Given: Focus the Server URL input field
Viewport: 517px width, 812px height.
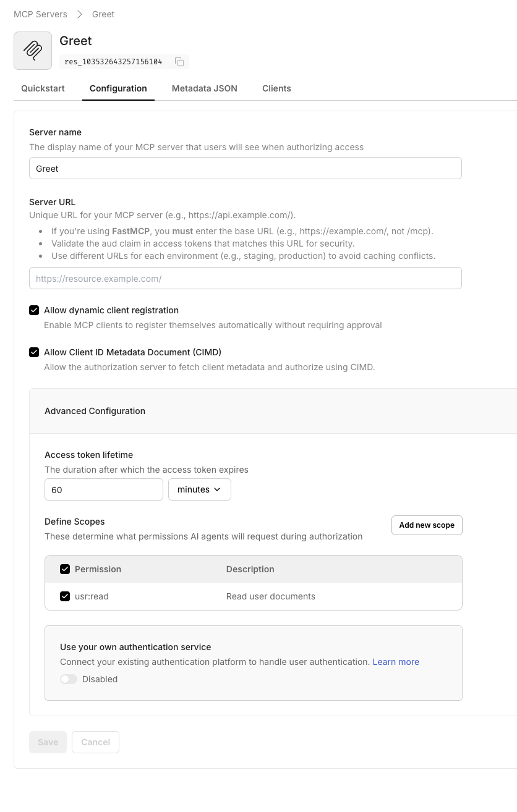Looking at the screenshot, I should pos(246,279).
